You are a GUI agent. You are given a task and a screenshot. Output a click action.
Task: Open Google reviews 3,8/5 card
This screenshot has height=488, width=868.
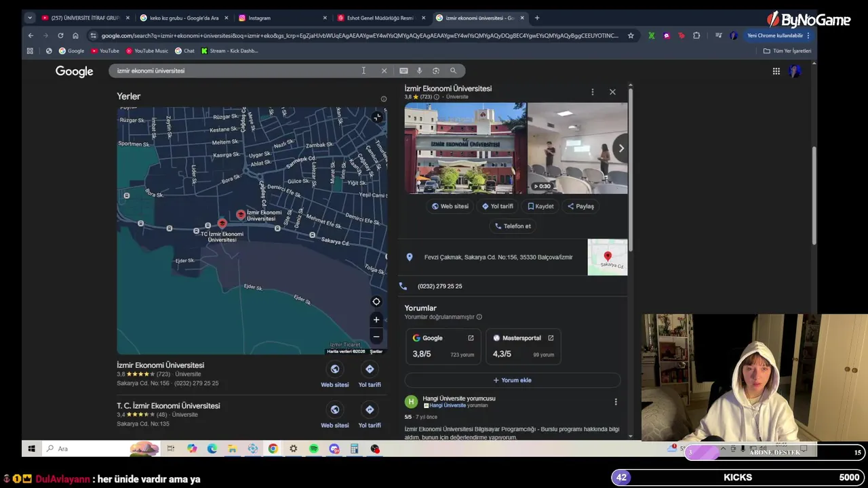click(x=443, y=346)
